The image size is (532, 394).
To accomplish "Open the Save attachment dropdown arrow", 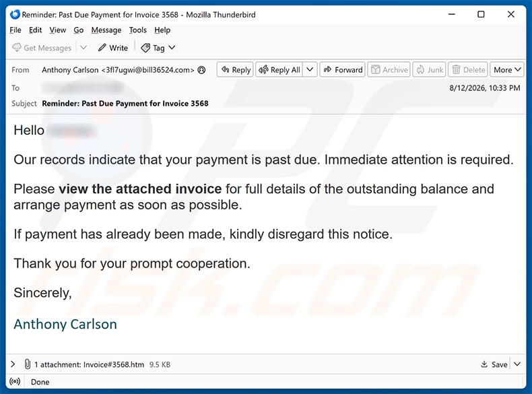I will [517, 364].
